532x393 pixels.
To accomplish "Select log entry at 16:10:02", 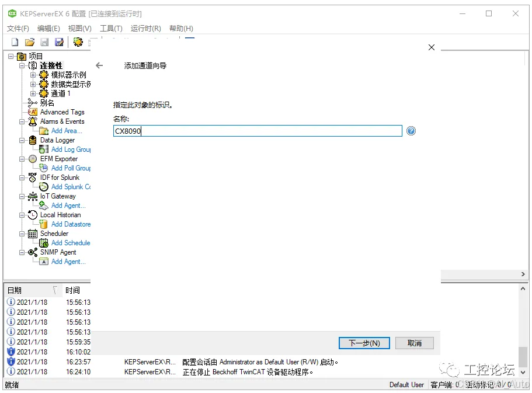I will click(48, 352).
